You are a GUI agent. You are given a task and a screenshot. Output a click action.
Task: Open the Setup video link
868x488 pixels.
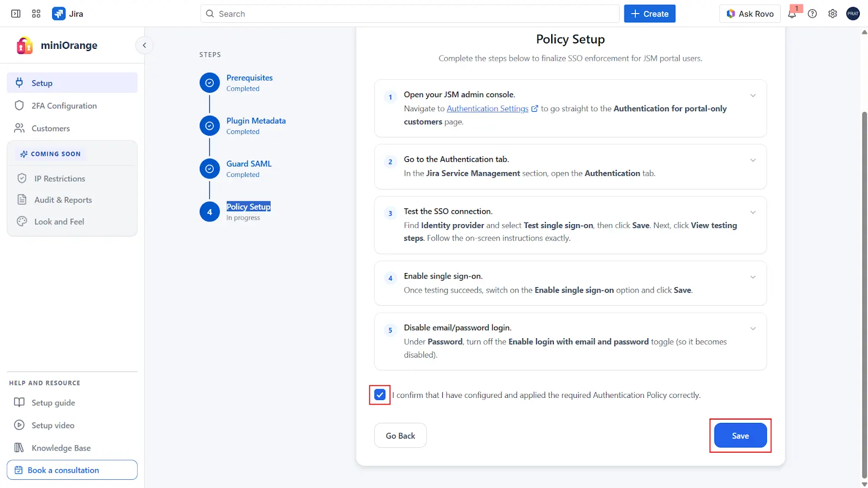[53, 425]
